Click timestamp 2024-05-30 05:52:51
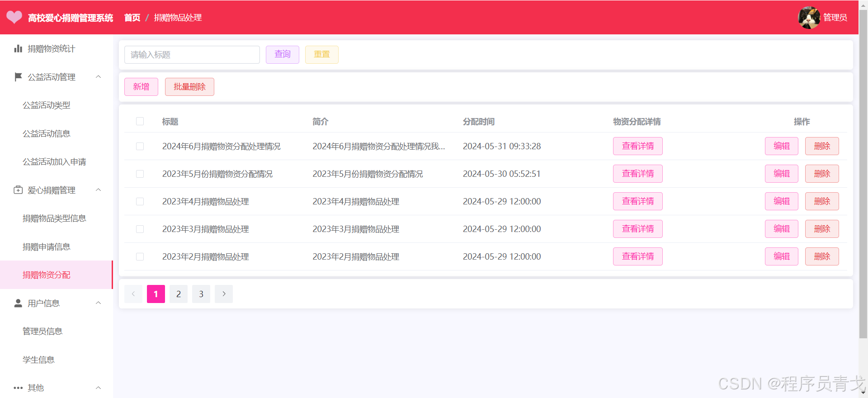The height and width of the screenshot is (398, 868). coord(502,174)
